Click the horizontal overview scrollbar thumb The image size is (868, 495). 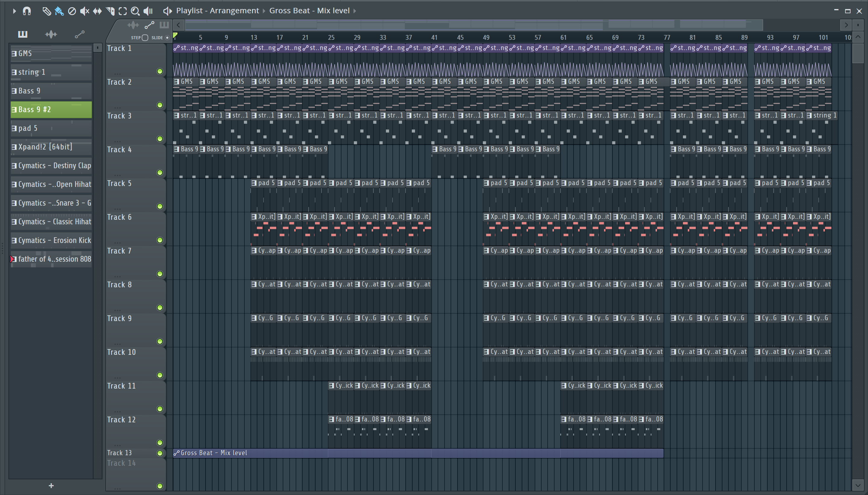[x=474, y=24]
